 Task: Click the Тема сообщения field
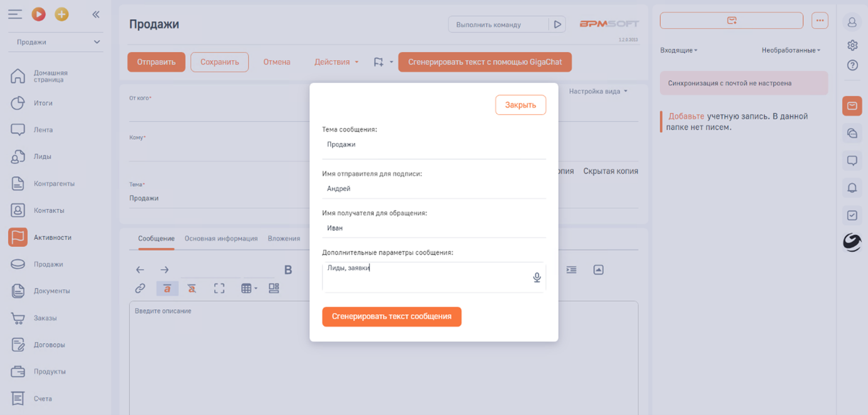(434, 145)
